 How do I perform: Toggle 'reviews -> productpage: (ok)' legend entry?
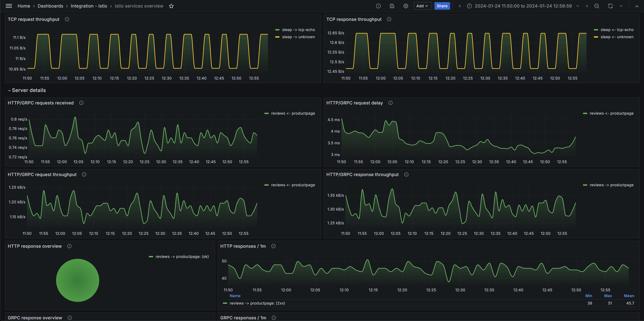[x=182, y=257]
